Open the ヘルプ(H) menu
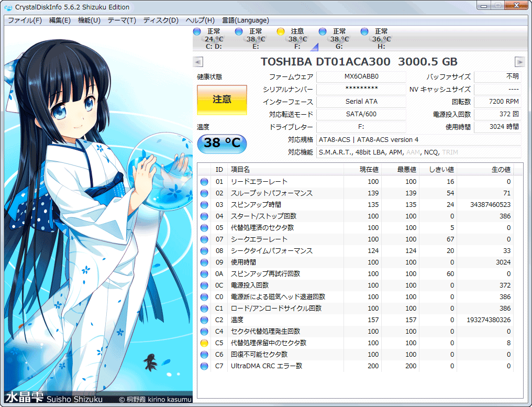 200,20
